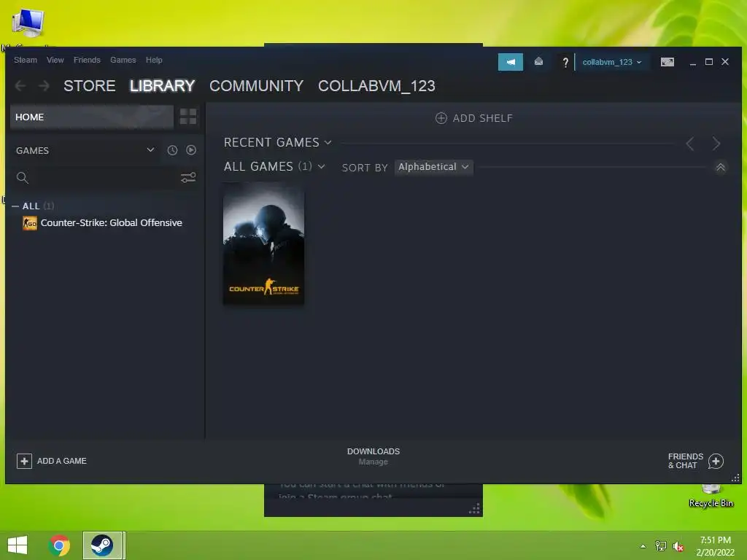Show hidden tray icons arrow
Screen dimensions: 747x560
click(x=643, y=546)
